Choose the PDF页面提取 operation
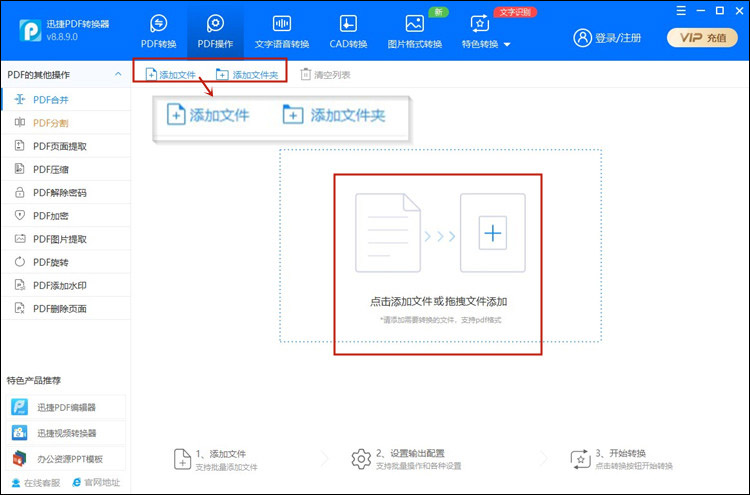 click(66, 146)
